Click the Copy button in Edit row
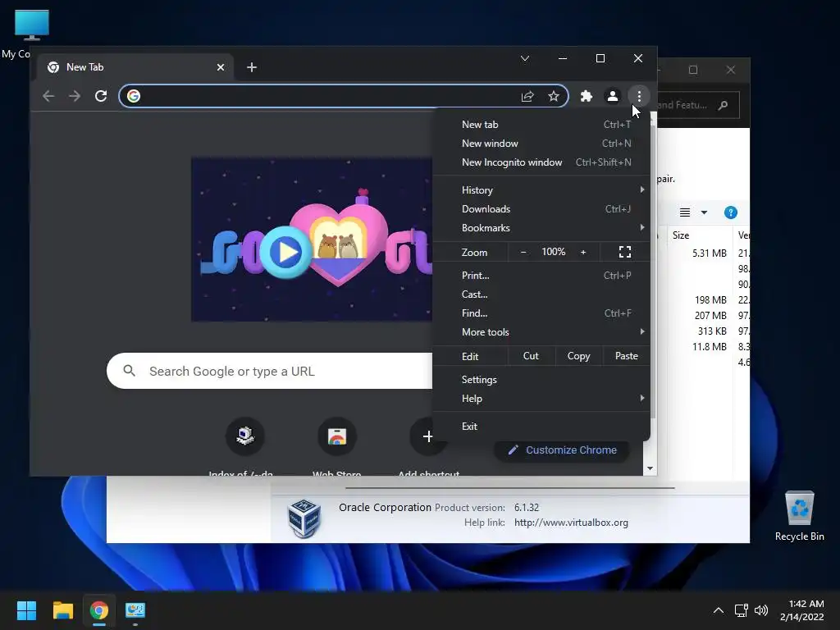The image size is (840, 630). point(578,356)
